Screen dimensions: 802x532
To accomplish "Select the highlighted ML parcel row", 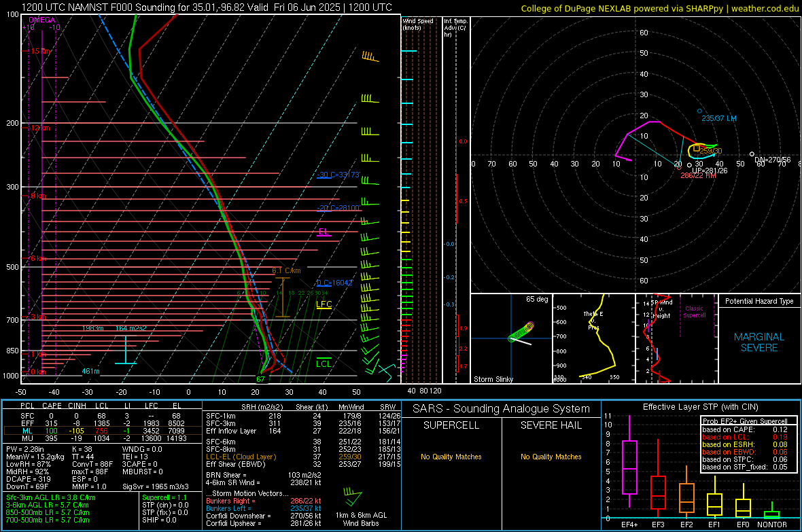I will tap(101, 431).
